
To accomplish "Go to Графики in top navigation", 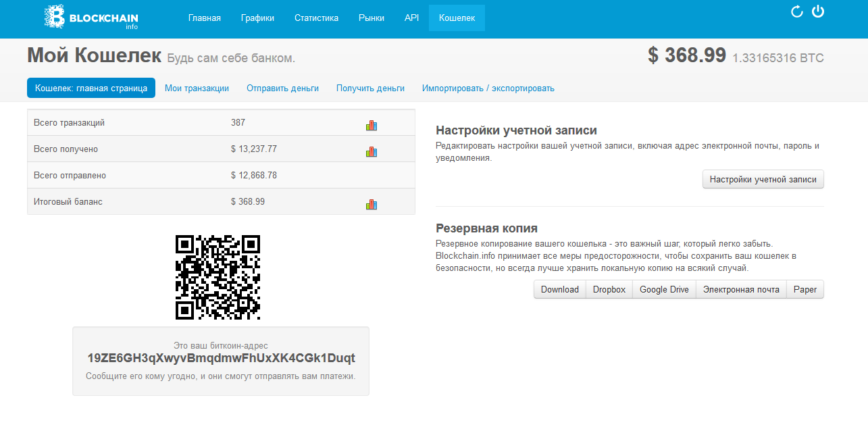I will tap(257, 18).
